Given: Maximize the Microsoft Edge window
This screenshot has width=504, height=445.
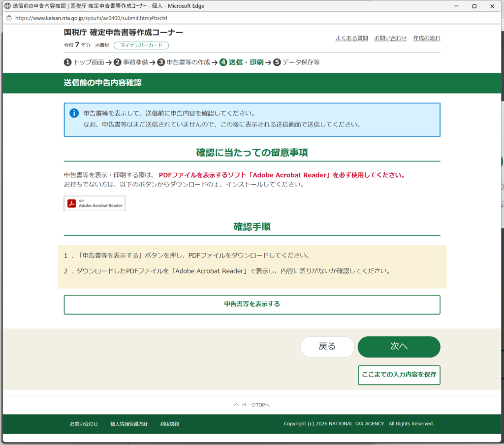Looking at the screenshot, I should tap(474, 6).
